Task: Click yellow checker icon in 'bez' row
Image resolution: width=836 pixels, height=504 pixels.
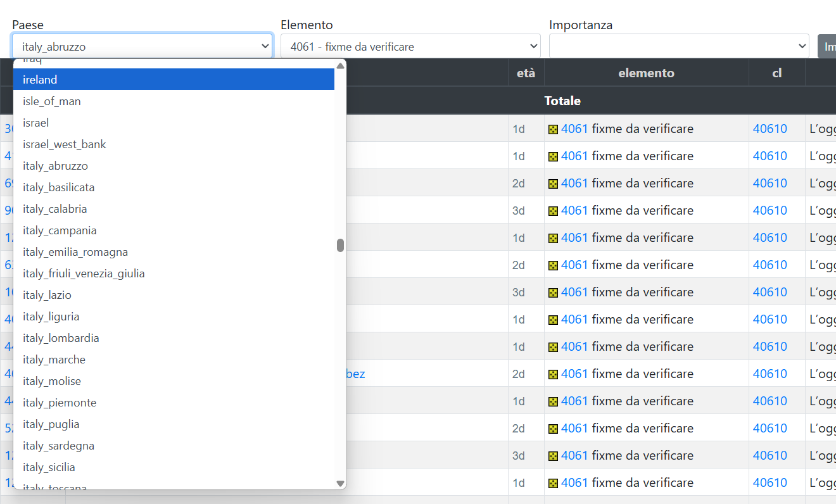Action: point(553,374)
